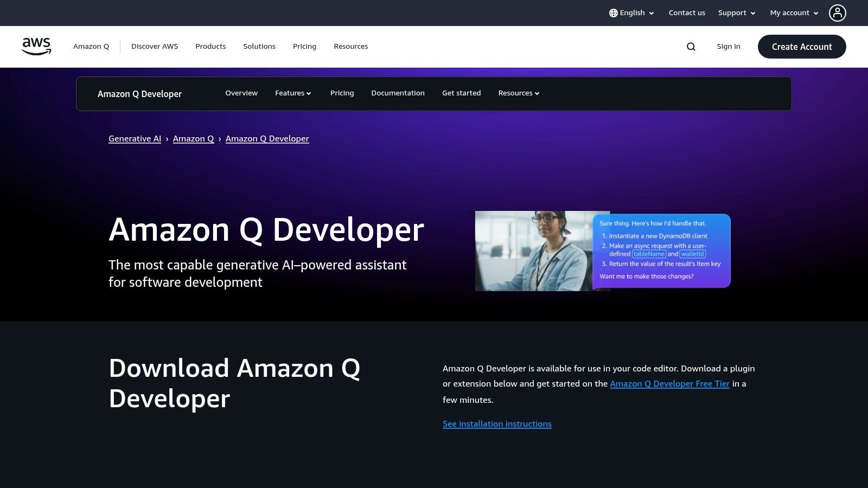The width and height of the screenshot is (868, 488).
Task: Click the Create Account button
Action: tap(802, 47)
